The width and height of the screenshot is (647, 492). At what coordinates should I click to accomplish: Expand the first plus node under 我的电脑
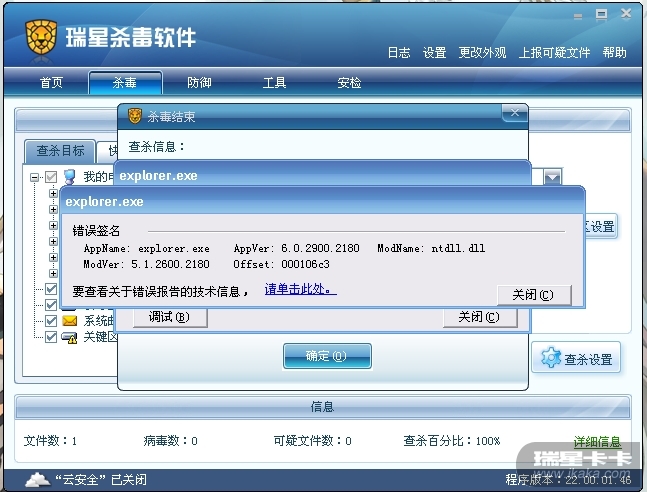tap(53, 193)
